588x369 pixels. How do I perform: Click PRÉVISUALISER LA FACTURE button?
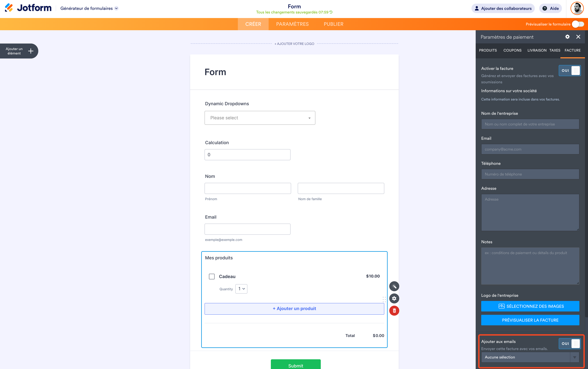[x=530, y=320]
